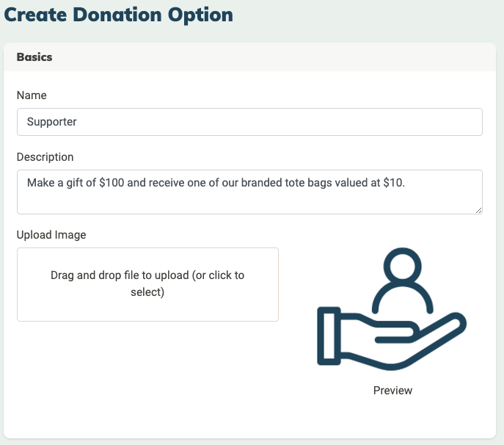Focus the Name field containing Supporter
The height and width of the screenshot is (445, 504).
[249, 122]
